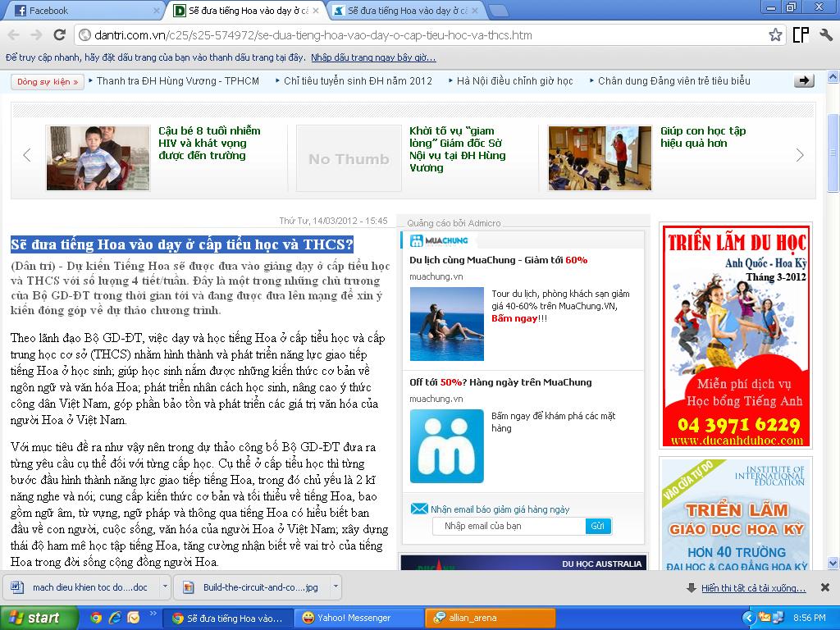Close the downloads bar with X
The width and height of the screenshot is (840, 630).
[825, 587]
